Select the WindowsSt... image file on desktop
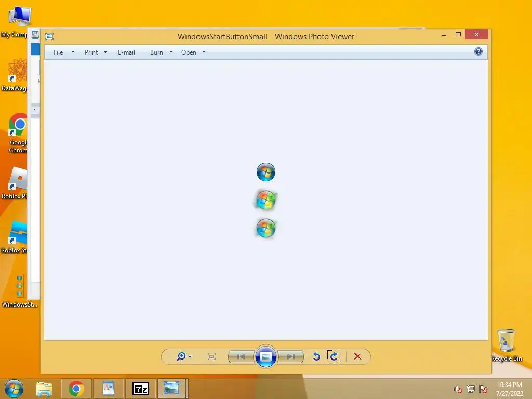The width and height of the screenshot is (532, 399). pos(19,291)
